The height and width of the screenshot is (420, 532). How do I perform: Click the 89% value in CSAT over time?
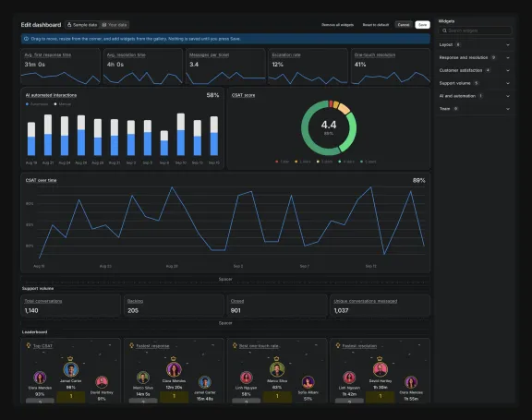419,180
